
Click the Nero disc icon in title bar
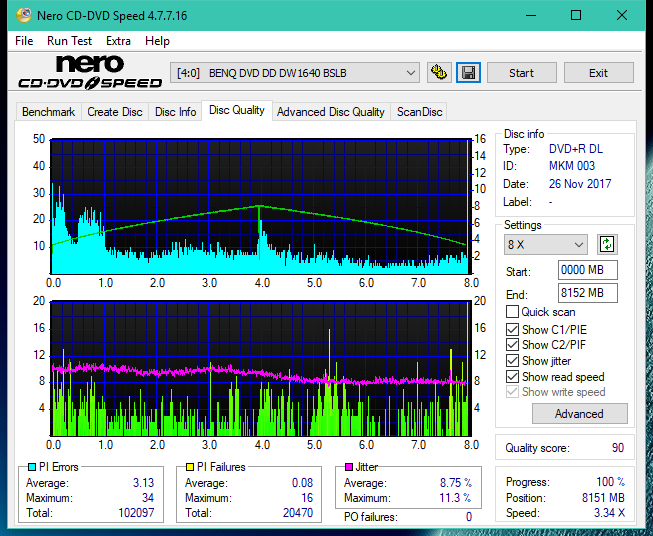(x=24, y=15)
